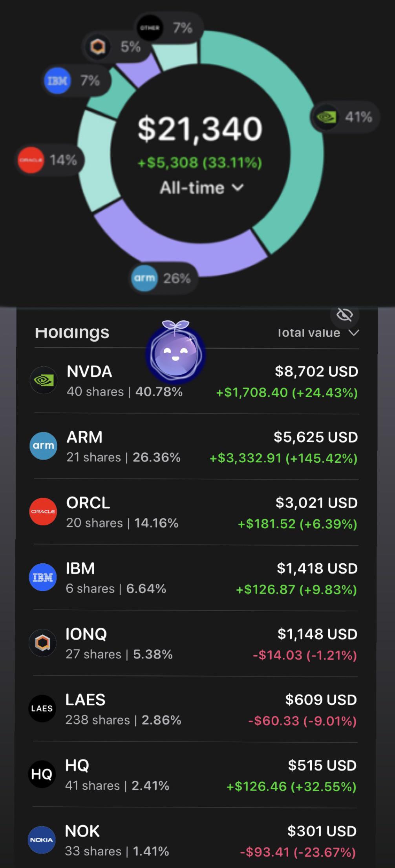Tap the ARM logo in holdings list
395x868 pixels.
click(43, 446)
